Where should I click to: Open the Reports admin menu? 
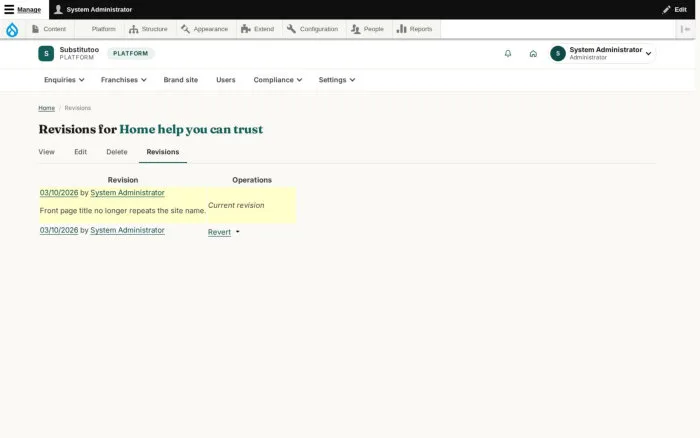coord(415,29)
